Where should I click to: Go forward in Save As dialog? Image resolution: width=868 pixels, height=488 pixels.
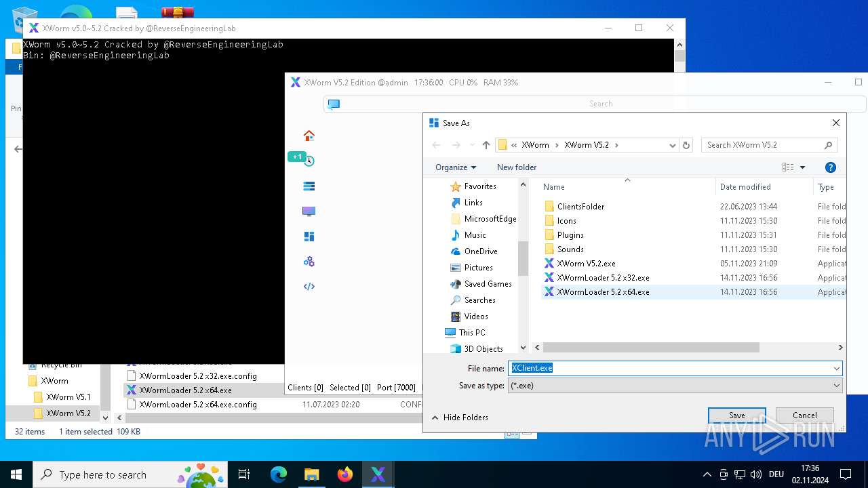456,145
